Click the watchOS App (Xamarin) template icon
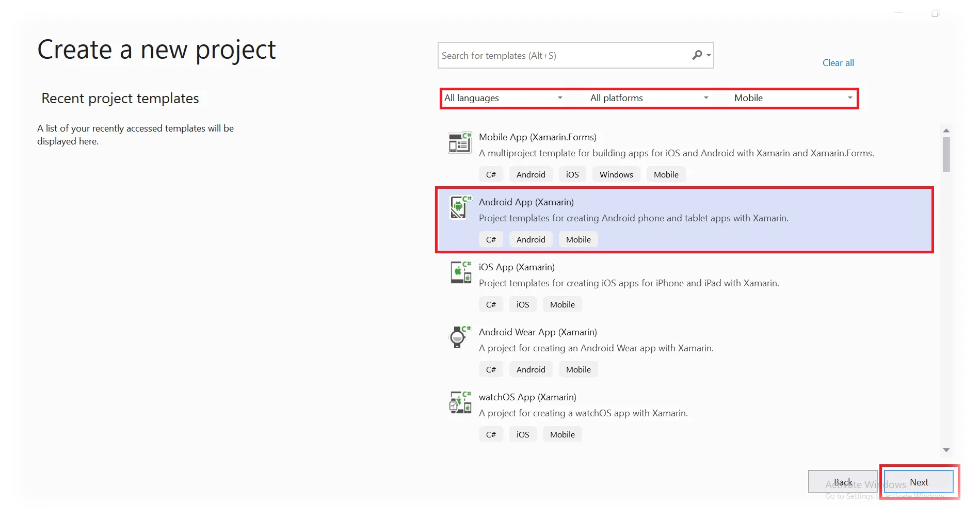The width and height of the screenshot is (980, 520). click(459, 403)
